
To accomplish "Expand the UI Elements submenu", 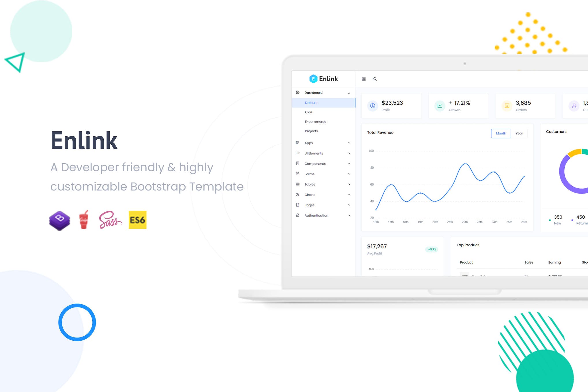I will (x=323, y=153).
